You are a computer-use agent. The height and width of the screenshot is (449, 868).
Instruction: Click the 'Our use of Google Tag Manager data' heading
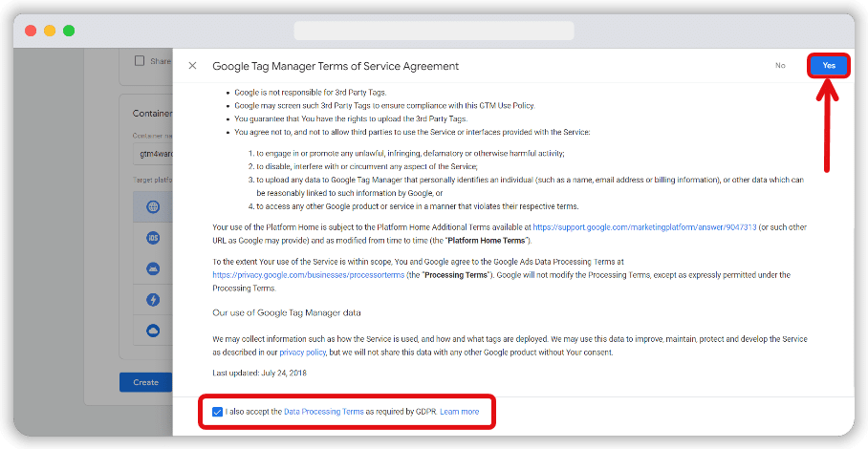tap(287, 313)
